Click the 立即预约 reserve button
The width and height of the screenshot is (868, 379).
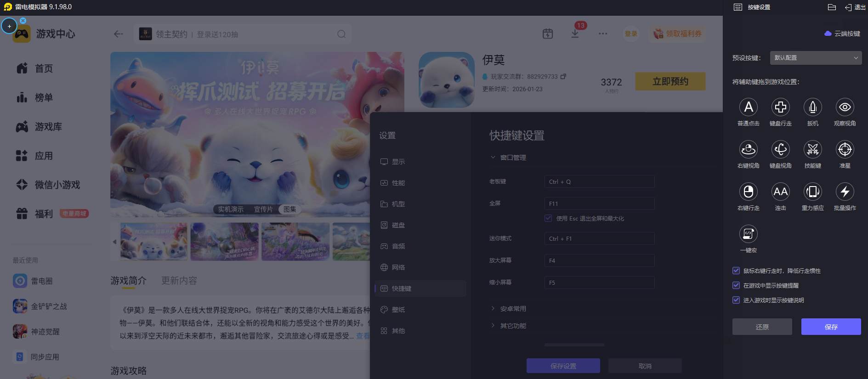(x=670, y=81)
